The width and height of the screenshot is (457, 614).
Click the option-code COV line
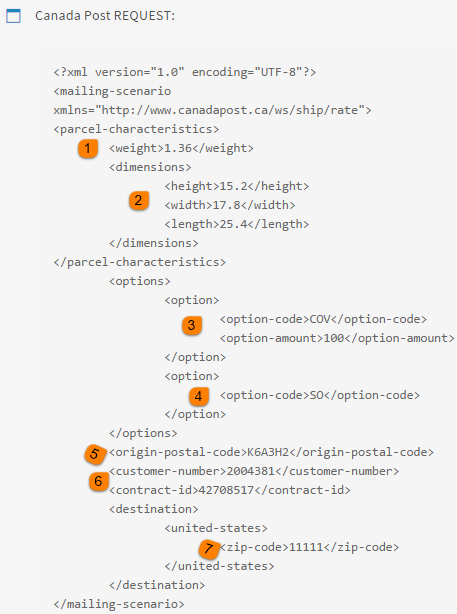coord(323,320)
